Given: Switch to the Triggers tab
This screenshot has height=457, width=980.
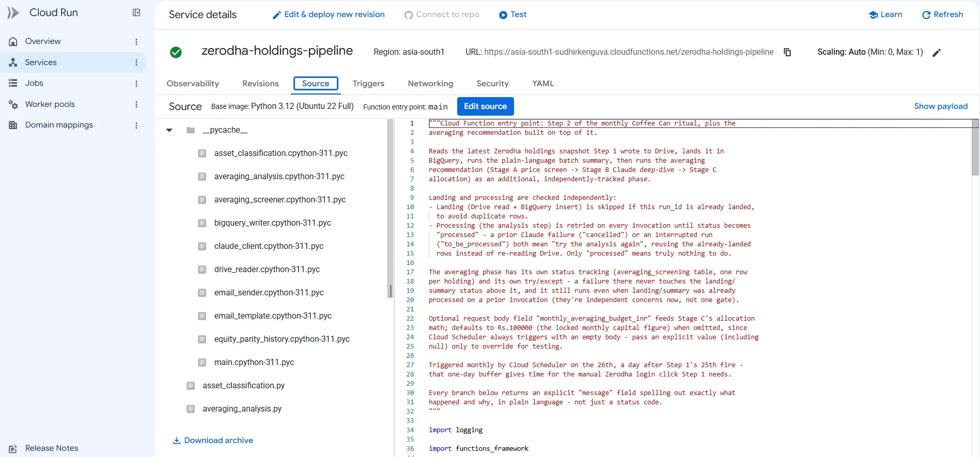Looking at the screenshot, I should click(x=368, y=84).
